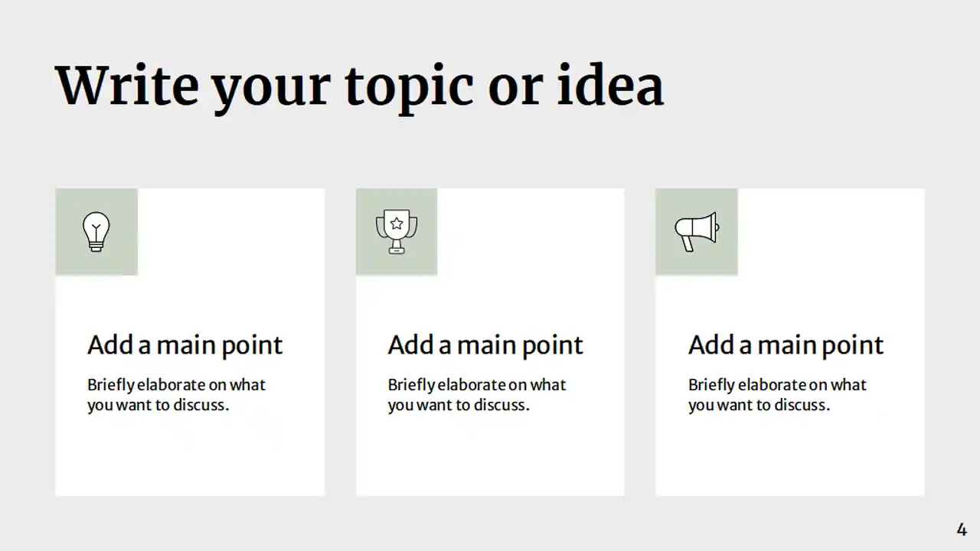Click third card's 'Briefly elaborate' description text
This screenshot has height=551, width=980.
pyautogui.click(x=777, y=395)
